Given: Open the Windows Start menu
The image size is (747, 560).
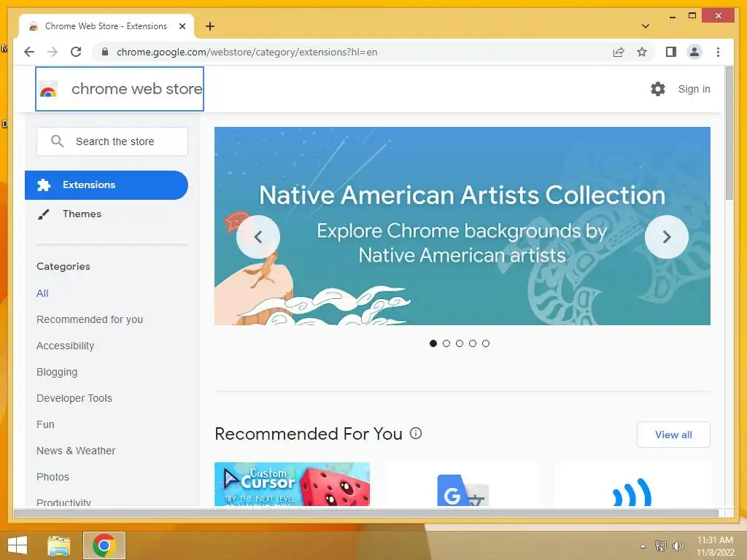Looking at the screenshot, I should pos(18,545).
